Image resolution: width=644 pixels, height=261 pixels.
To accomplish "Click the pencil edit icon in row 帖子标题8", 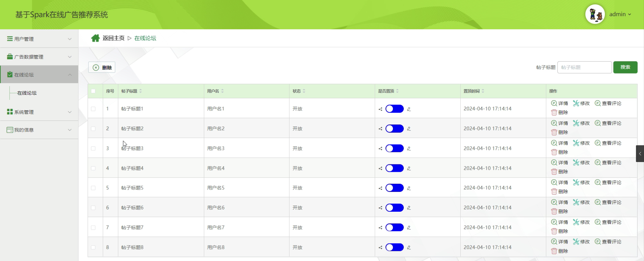I will point(409,248).
